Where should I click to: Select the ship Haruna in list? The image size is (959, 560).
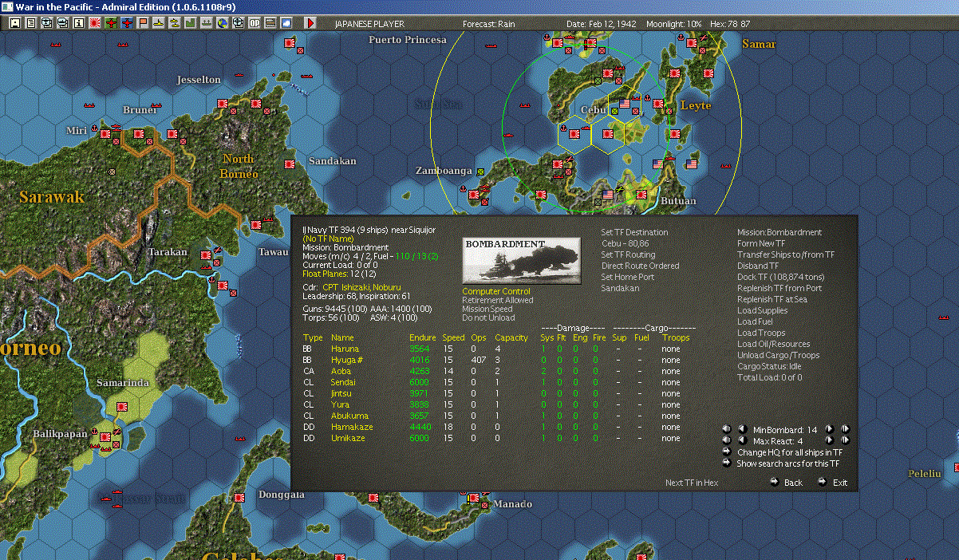point(345,349)
